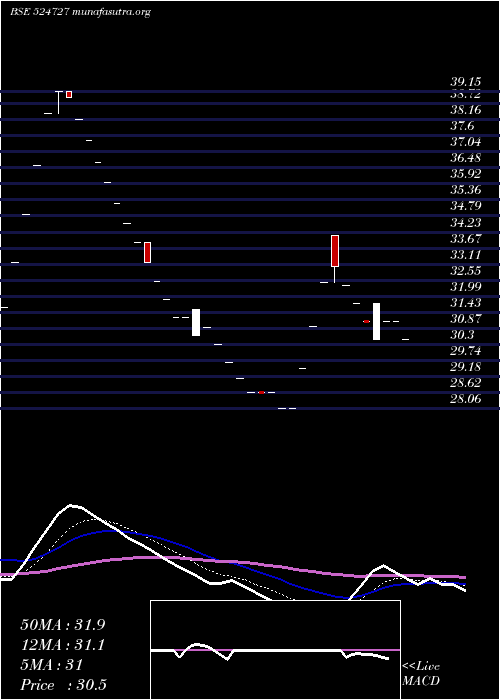Click the 35.36 price axis label
The height and width of the screenshot is (700, 500).
[x=465, y=190]
